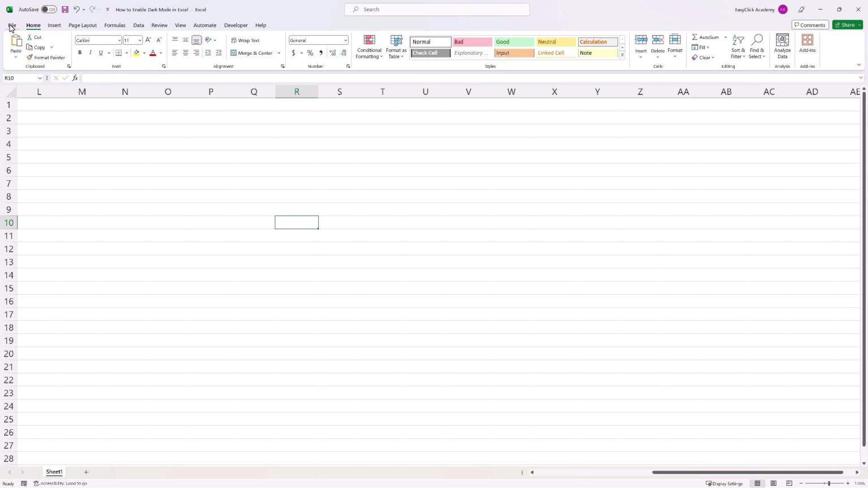Add a new worksheet
The height and width of the screenshot is (488, 868).
point(86,472)
